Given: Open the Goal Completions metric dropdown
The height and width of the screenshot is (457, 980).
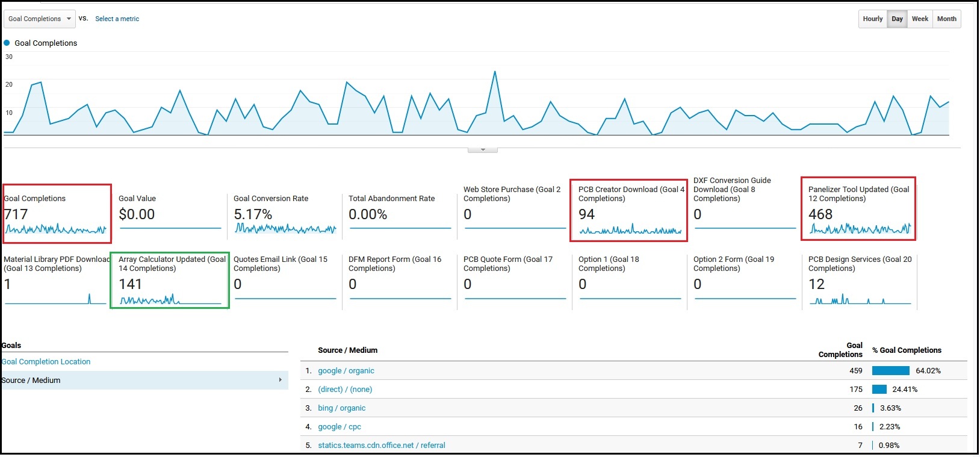Looking at the screenshot, I should click(x=40, y=19).
